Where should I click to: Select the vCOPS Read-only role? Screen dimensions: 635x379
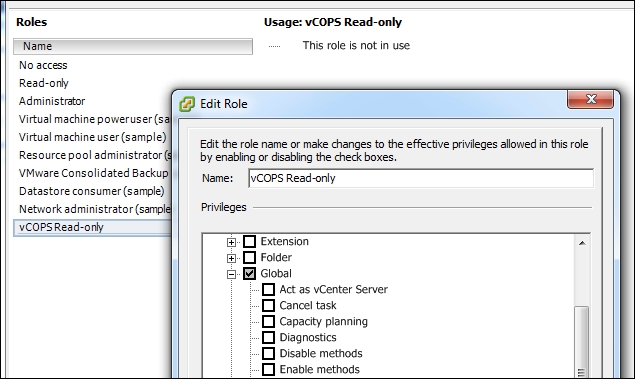click(x=92, y=227)
